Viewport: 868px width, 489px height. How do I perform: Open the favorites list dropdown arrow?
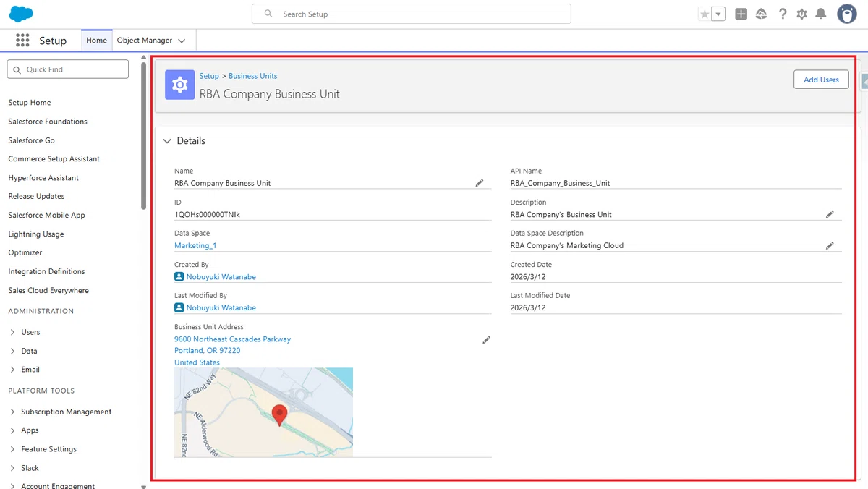[x=718, y=14]
